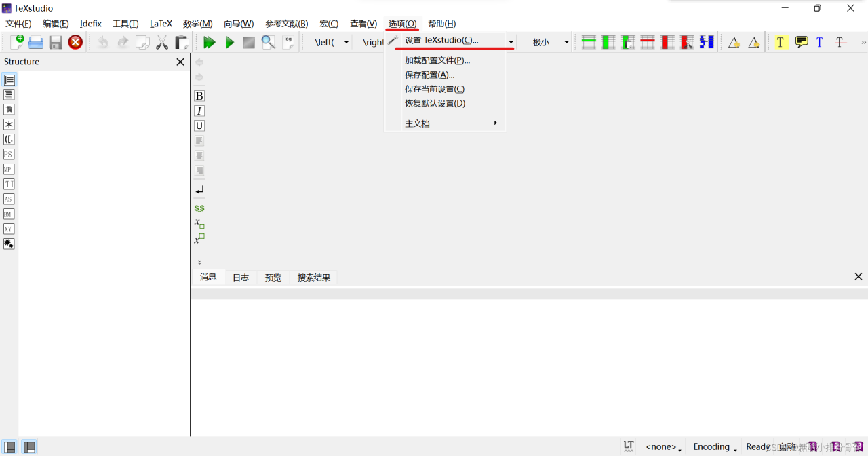
Task: Click the green add table column icon
Action: [608, 42]
